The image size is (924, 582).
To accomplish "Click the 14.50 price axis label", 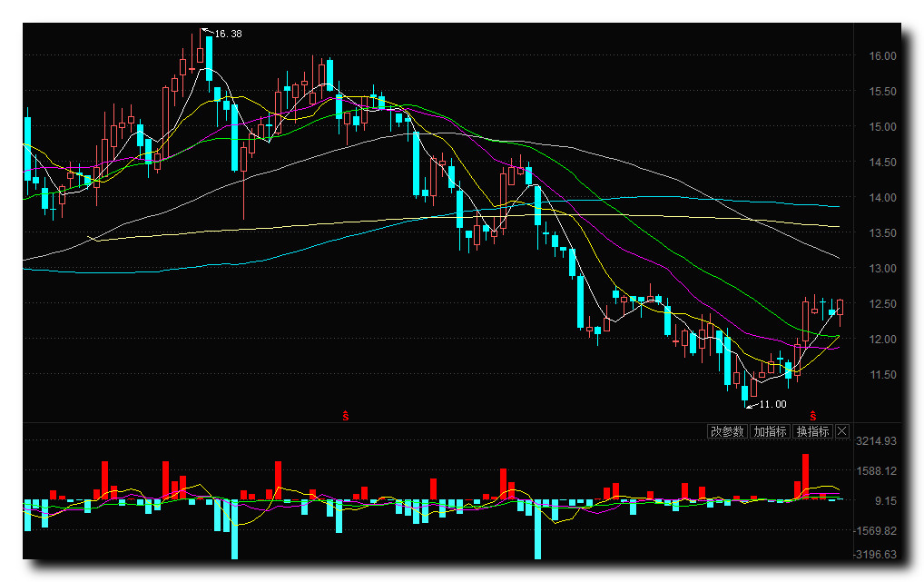I will [x=882, y=163].
